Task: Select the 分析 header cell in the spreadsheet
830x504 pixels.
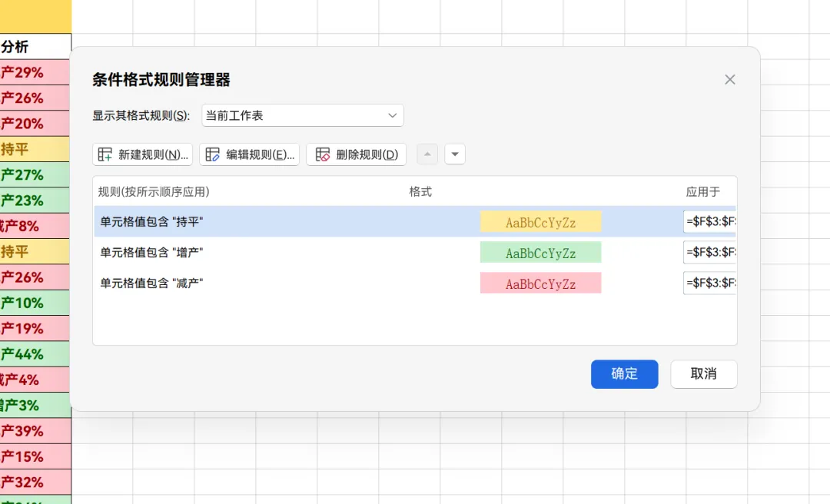Action: pos(35,47)
